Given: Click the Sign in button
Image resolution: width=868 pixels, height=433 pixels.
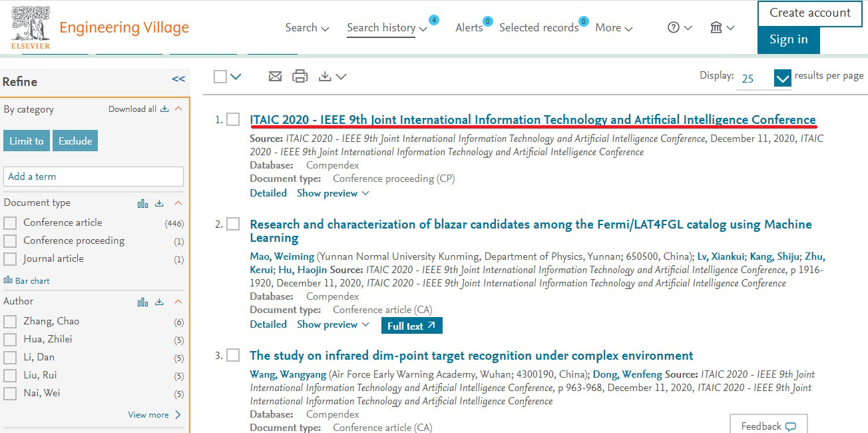Looking at the screenshot, I should [x=789, y=40].
